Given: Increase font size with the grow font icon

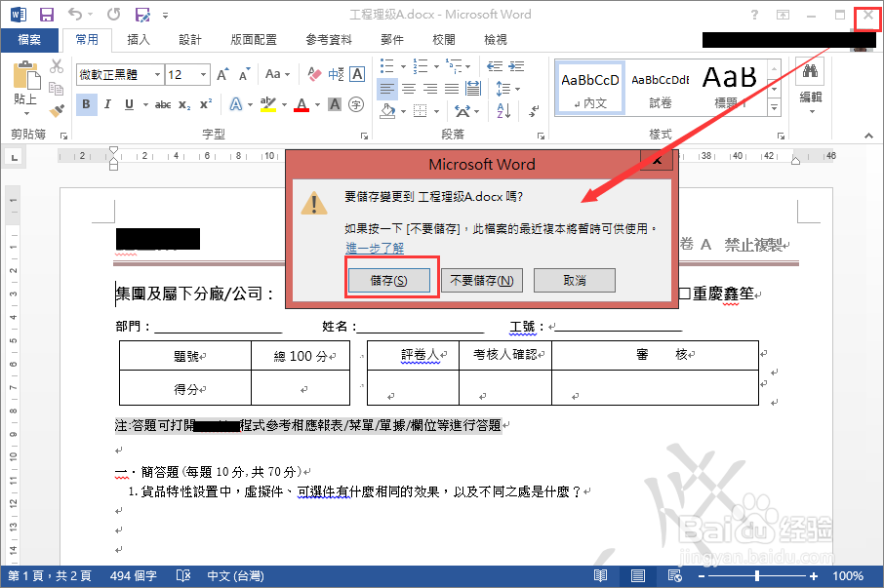Looking at the screenshot, I should [x=222, y=74].
